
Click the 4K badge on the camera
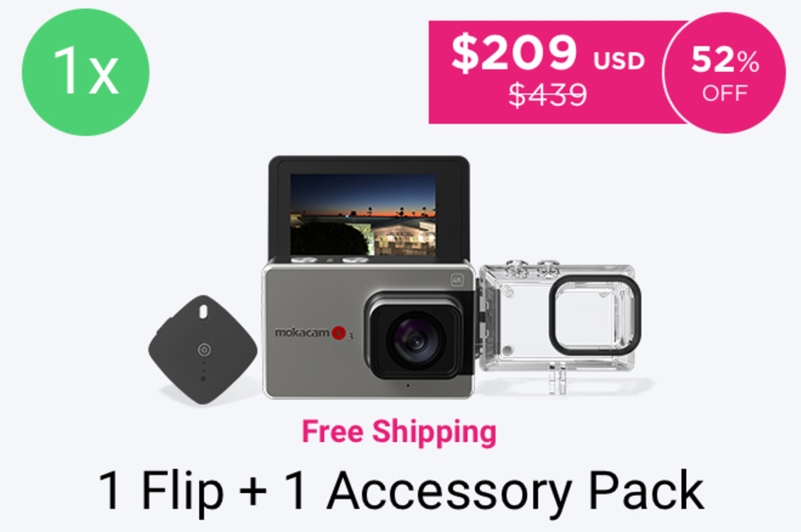[x=457, y=280]
